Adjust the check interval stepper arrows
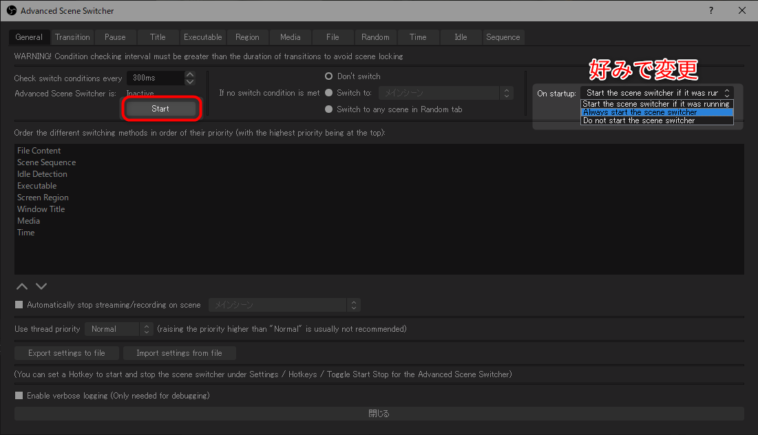Screen dimensions: 758x435 point(190,78)
